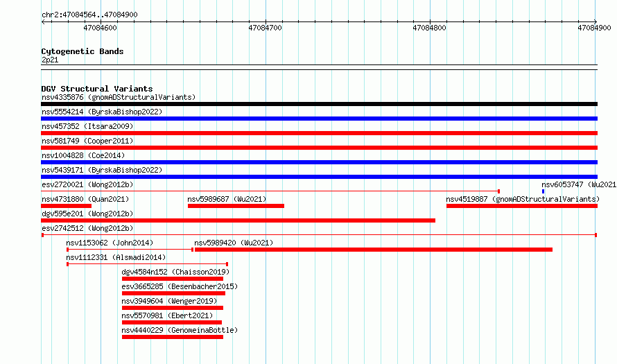Click the thin red nsv1112331 line
Image resolution: width=617 pixels, height=364 pixels.
pos(147,264)
